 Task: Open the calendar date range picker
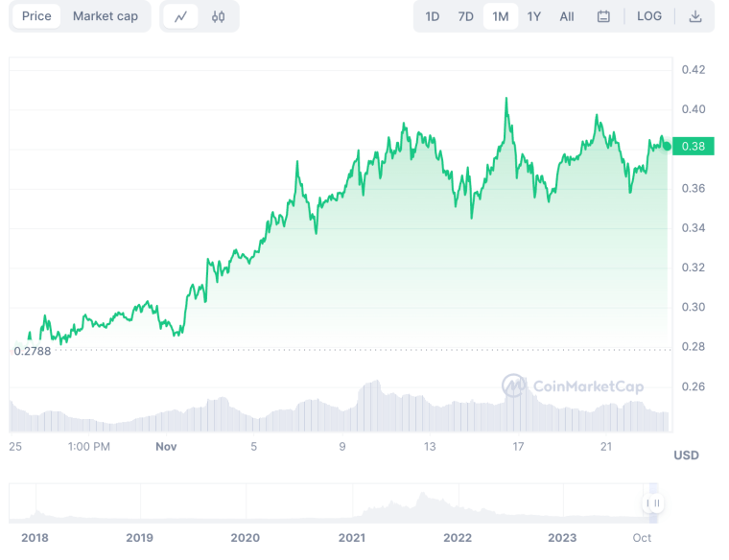click(x=603, y=16)
